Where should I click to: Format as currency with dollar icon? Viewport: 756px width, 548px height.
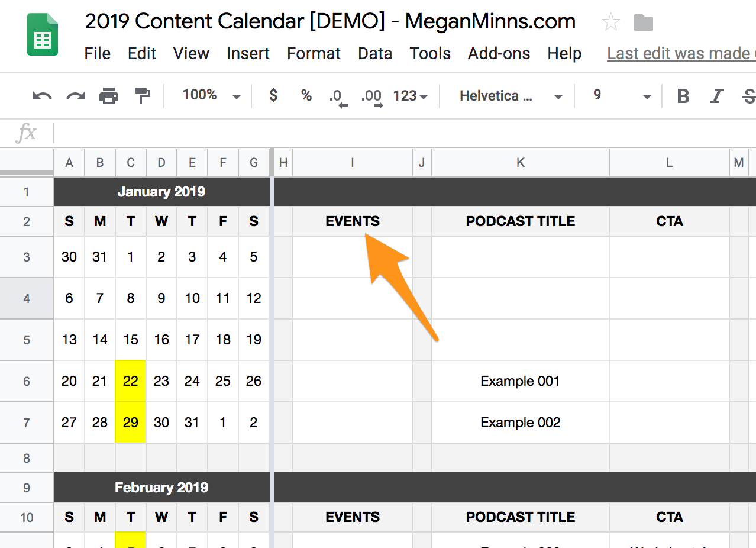click(273, 95)
